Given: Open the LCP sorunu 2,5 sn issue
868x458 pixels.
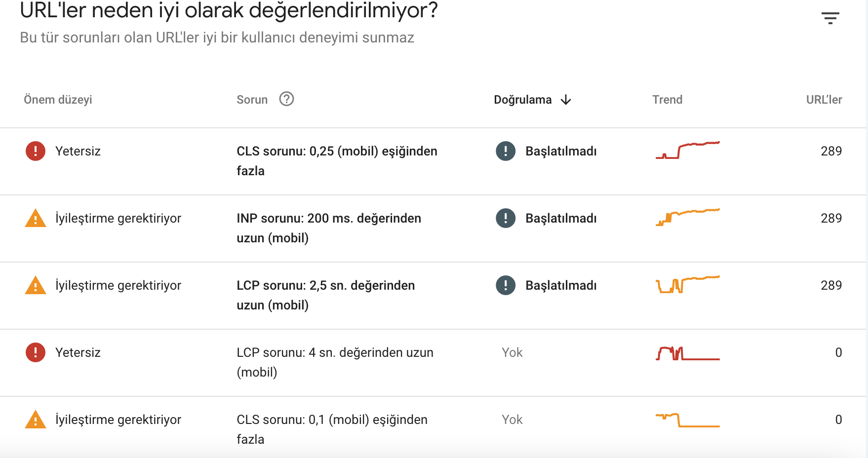Looking at the screenshot, I should click(x=326, y=295).
